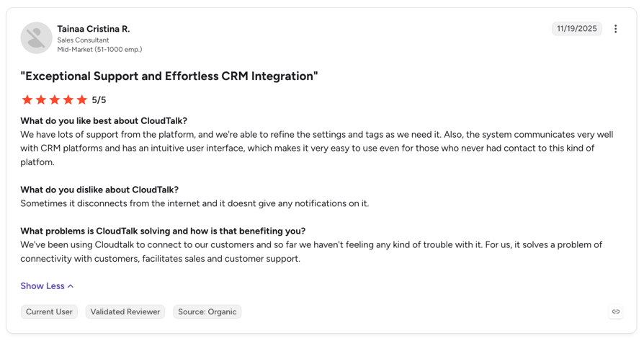Click the Mid-Market (51-1000 emp.) label

click(x=99, y=49)
